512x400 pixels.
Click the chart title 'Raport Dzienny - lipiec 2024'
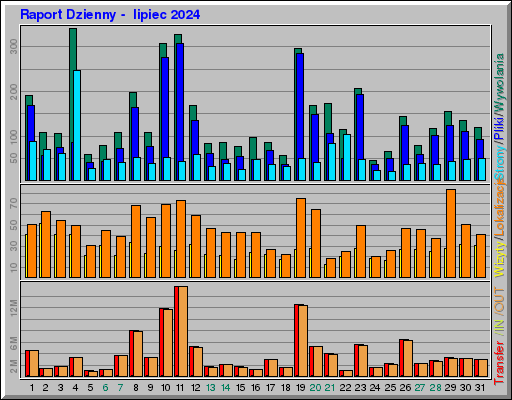point(110,15)
